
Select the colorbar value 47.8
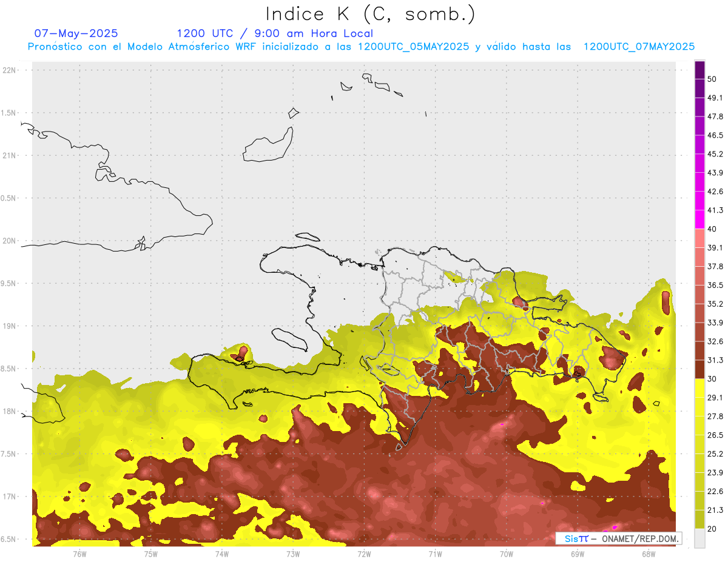click(715, 116)
